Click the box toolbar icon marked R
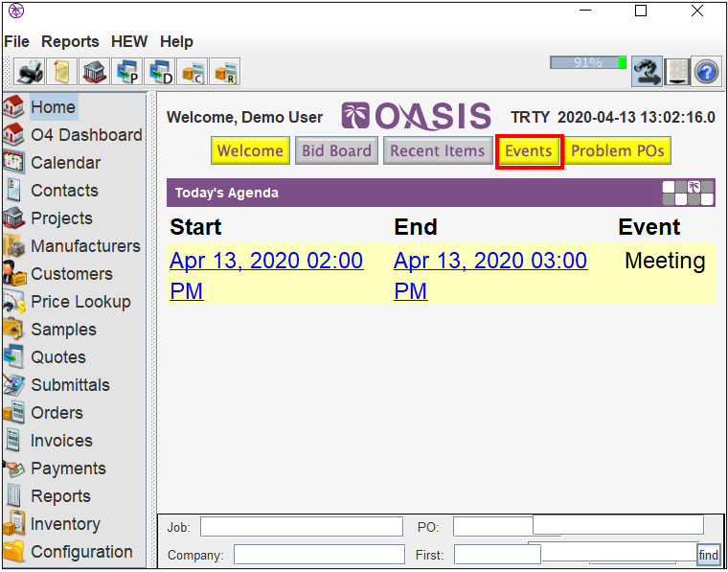728x572 pixels. (x=225, y=72)
